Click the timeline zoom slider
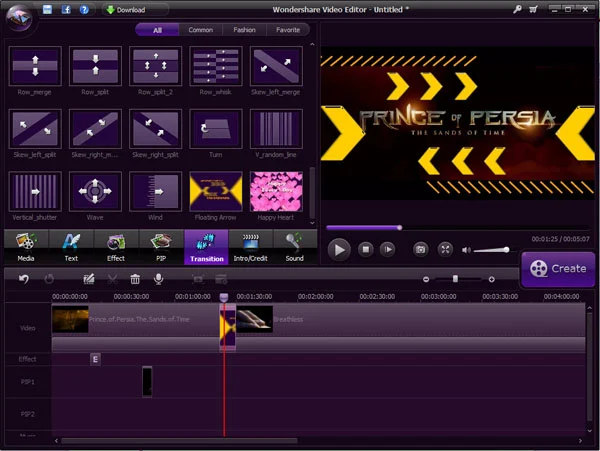Screen dimensions: 600x451 [x=456, y=279]
